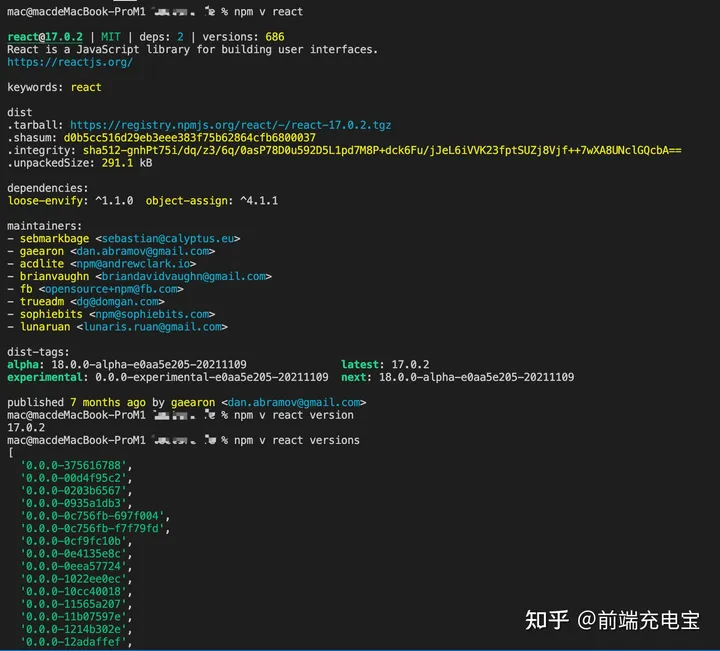Click version '0.0.0-375616788' in the list
Viewport: 720px width, 651px height.
click(x=73, y=466)
